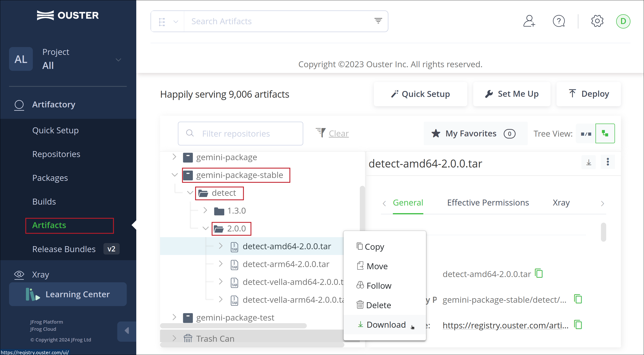
Task: Expand the gemini-package-test repository
Action: tap(174, 317)
